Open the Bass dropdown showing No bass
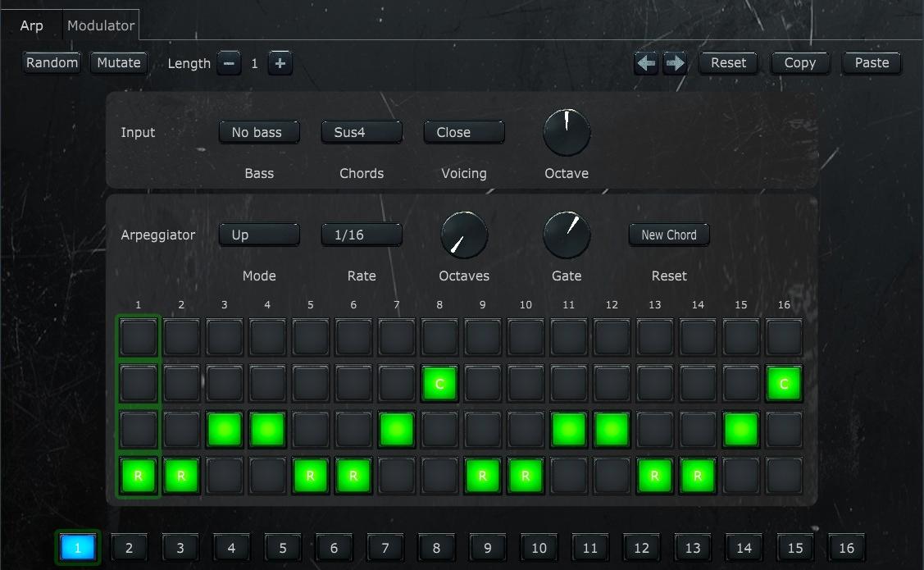This screenshot has height=570, width=924. [259, 131]
